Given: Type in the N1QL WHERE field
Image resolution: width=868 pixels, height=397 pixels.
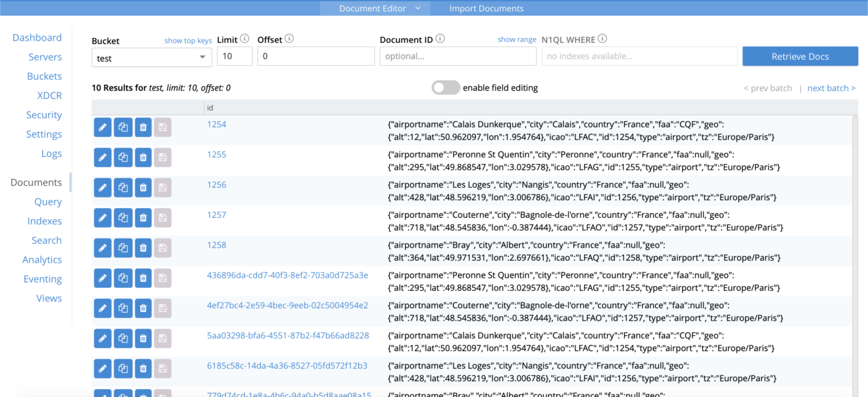Looking at the screenshot, I should (x=638, y=56).
